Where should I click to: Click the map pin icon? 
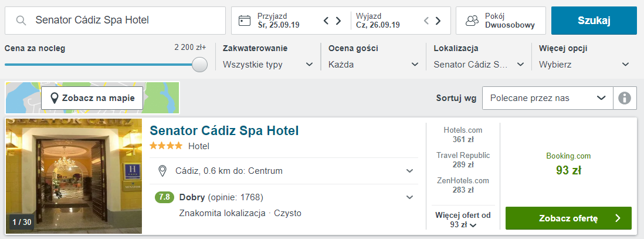click(54, 98)
